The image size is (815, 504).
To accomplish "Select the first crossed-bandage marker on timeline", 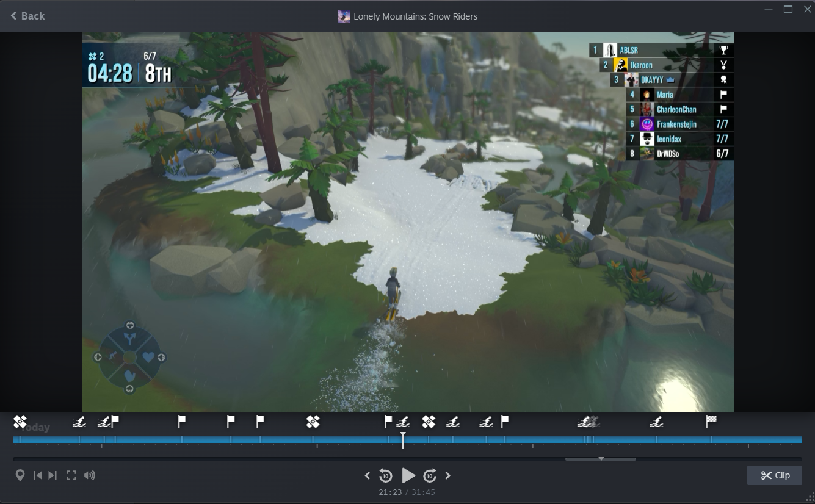I will coord(20,421).
